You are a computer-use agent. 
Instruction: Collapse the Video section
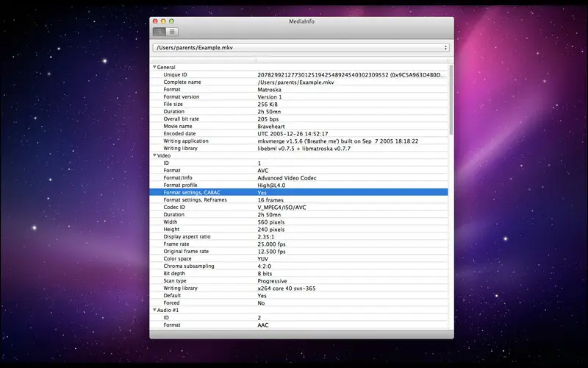(x=154, y=155)
